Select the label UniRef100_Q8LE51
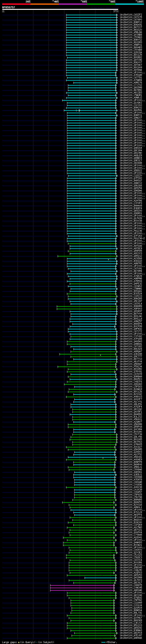 coord(131,404)
